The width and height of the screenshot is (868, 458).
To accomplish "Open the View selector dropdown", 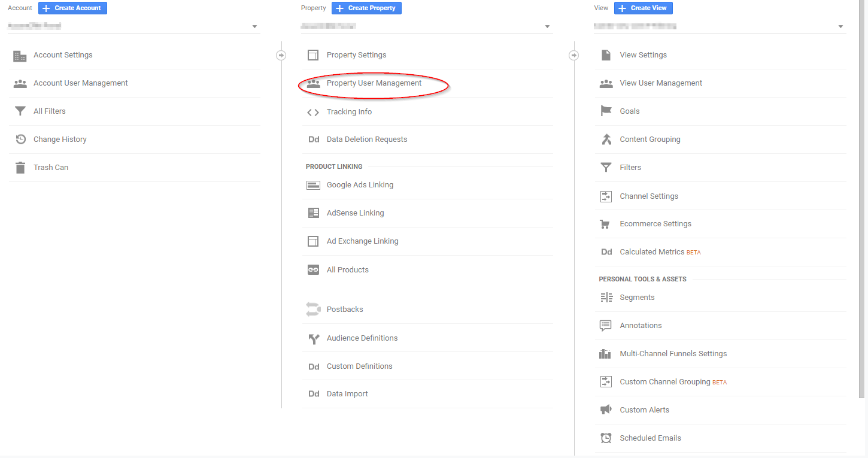I will pos(720,26).
